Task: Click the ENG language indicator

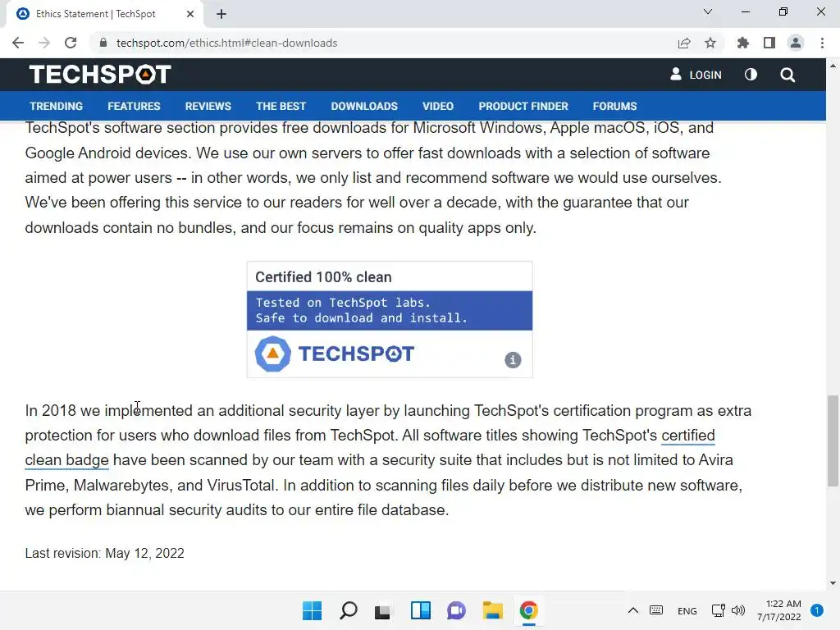Action: tap(687, 610)
